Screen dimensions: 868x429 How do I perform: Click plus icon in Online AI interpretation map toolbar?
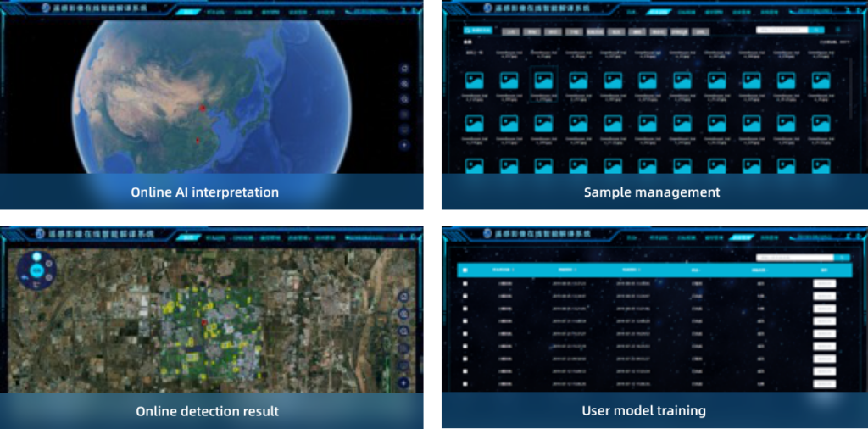point(404,145)
